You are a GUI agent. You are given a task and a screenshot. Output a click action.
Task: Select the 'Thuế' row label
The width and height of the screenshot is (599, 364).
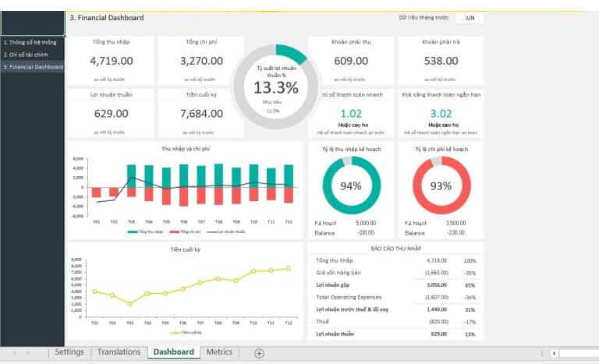(322, 322)
